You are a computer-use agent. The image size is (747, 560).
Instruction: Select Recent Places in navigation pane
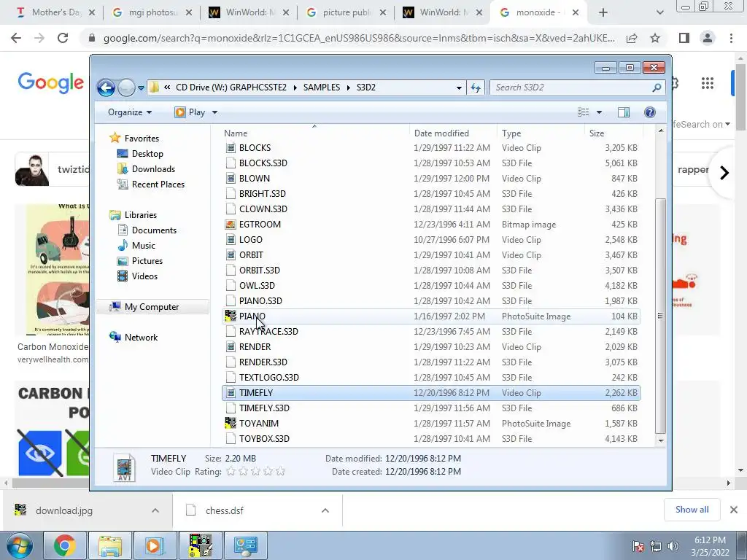point(151,184)
